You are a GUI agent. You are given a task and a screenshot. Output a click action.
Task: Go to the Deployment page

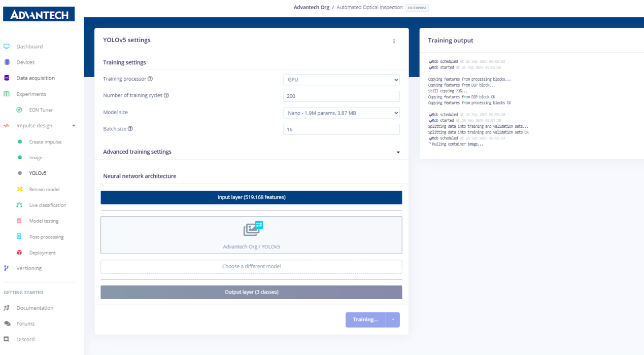42,253
